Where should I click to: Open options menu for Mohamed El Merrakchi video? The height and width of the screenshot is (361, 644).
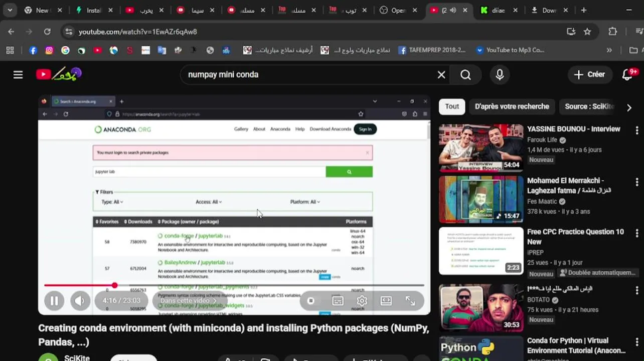point(637,183)
